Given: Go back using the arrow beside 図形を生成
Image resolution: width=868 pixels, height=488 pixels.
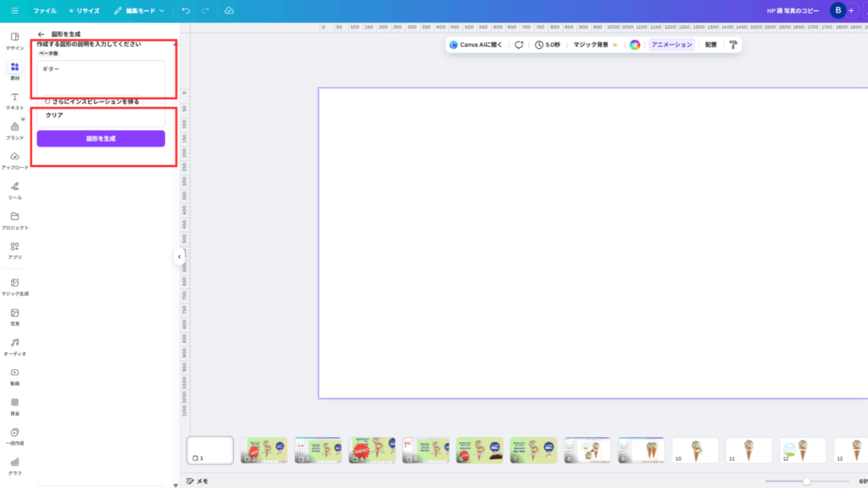Looking at the screenshot, I should point(41,34).
